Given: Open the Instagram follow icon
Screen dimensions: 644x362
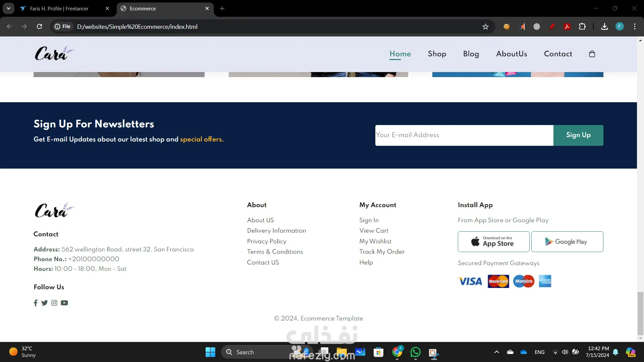Looking at the screenshot, I should point(54,303).
